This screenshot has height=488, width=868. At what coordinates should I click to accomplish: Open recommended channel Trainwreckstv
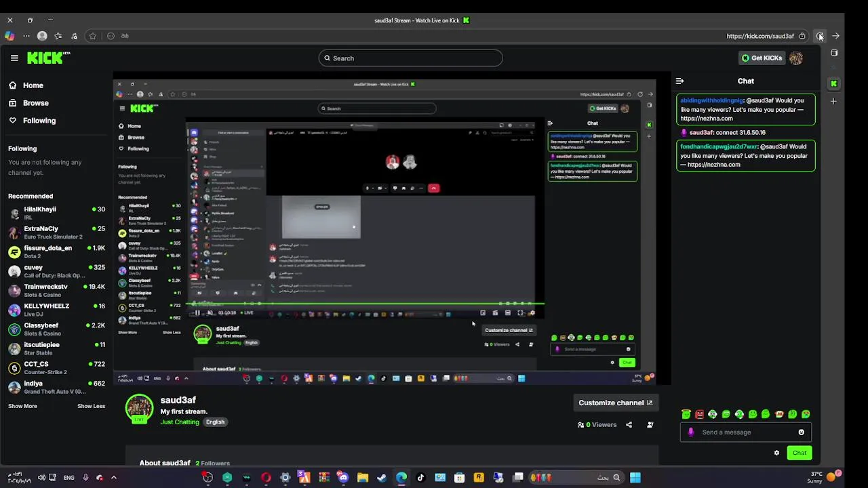pyautogui.click(x=56, y=290)
